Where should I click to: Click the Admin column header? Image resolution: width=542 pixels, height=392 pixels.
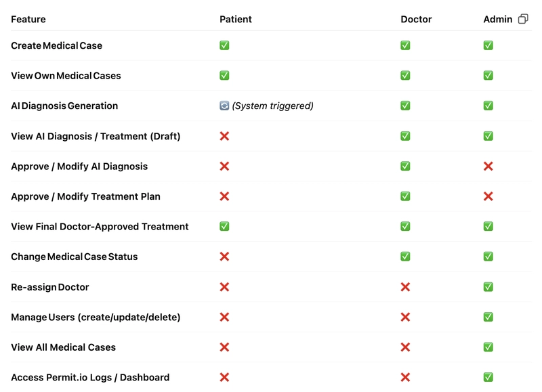pos(498,20)
